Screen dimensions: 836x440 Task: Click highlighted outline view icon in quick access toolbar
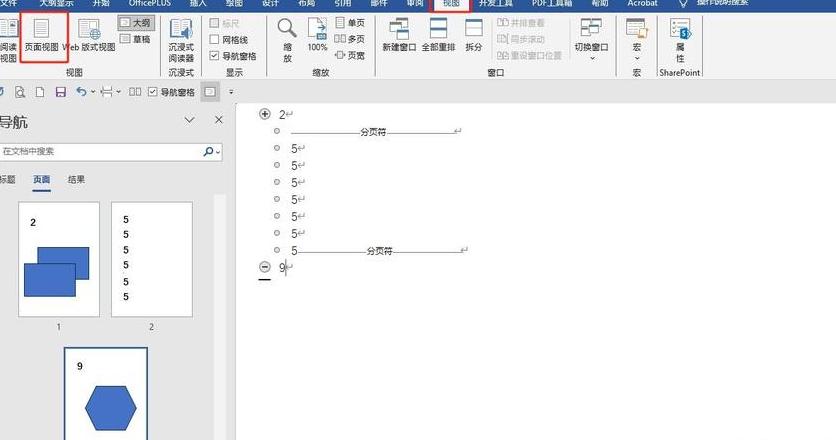tap(210, 92)
